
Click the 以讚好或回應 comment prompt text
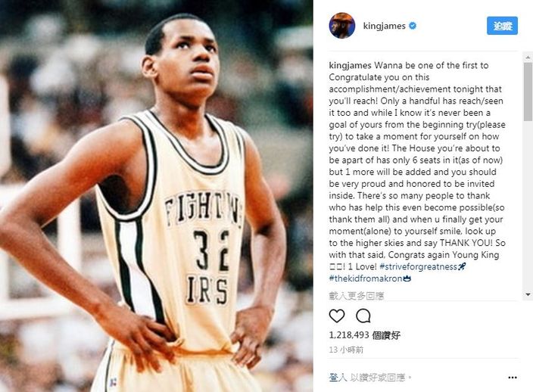click(x=378, y=378)
